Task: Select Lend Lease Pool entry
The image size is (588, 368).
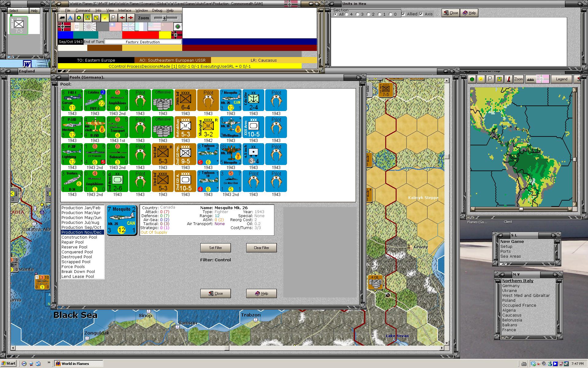Action: (78, 277)
